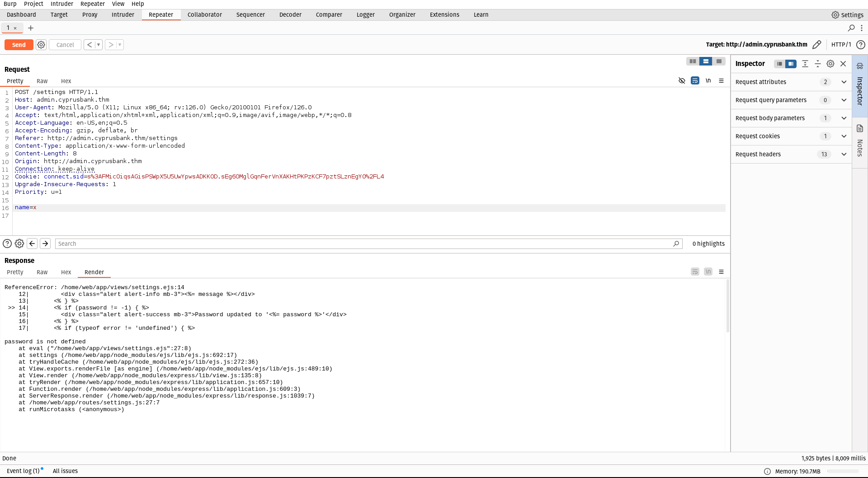Toggle hide non-printable characters eye icon in request
868x478 pixels.
[682, 81]
